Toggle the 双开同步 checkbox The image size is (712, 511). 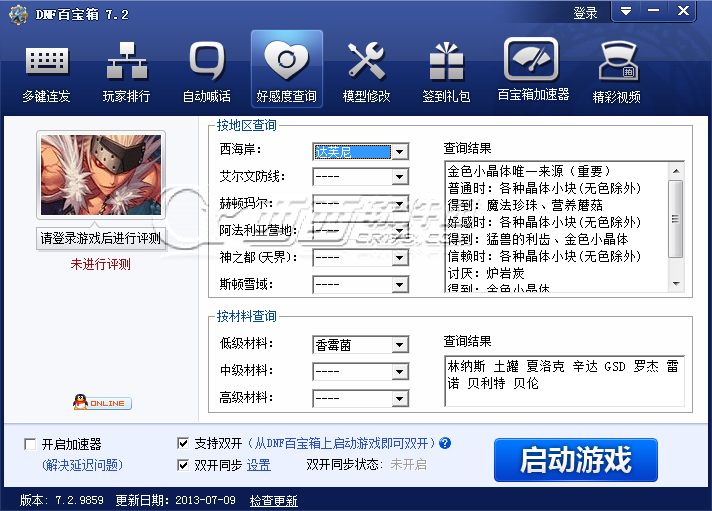(183, 465)
